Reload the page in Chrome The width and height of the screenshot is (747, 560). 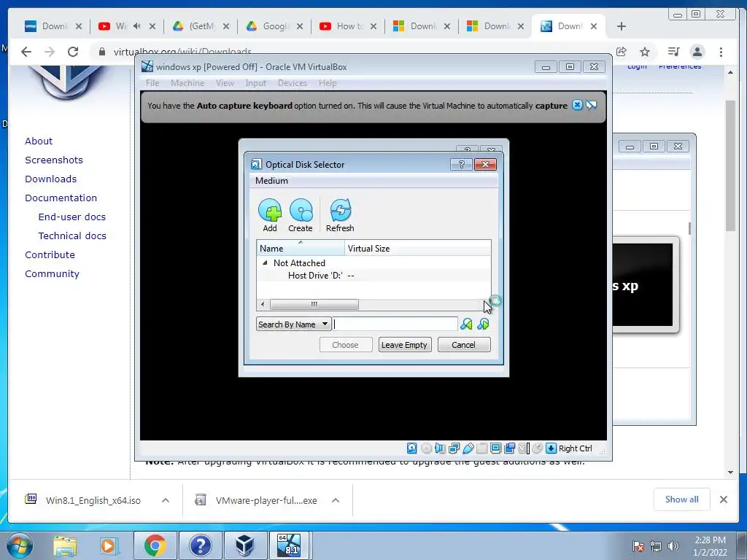point(73,52)
